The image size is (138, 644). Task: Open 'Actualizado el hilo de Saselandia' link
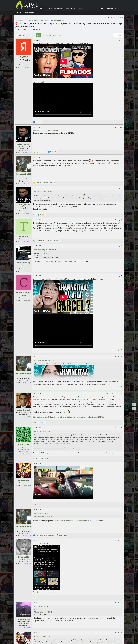pos(46,131)
